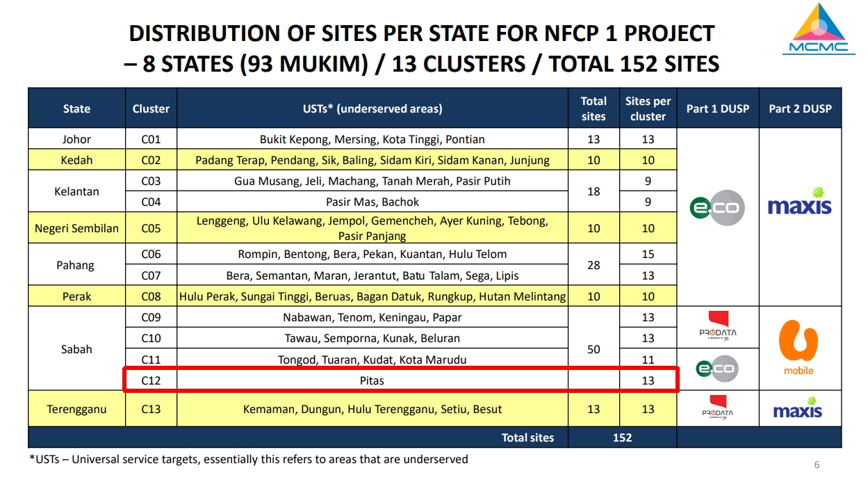Click the MCMC logo in the corner

tap(817, 29)
